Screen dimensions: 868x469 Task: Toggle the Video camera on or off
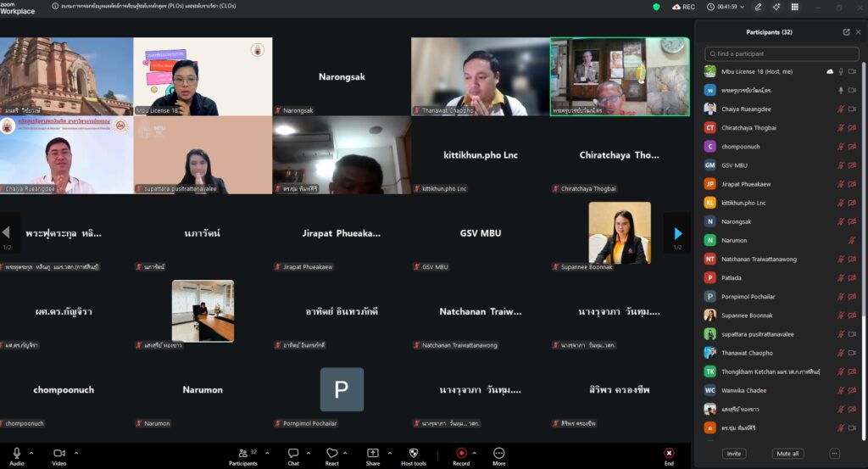point(59,454)
